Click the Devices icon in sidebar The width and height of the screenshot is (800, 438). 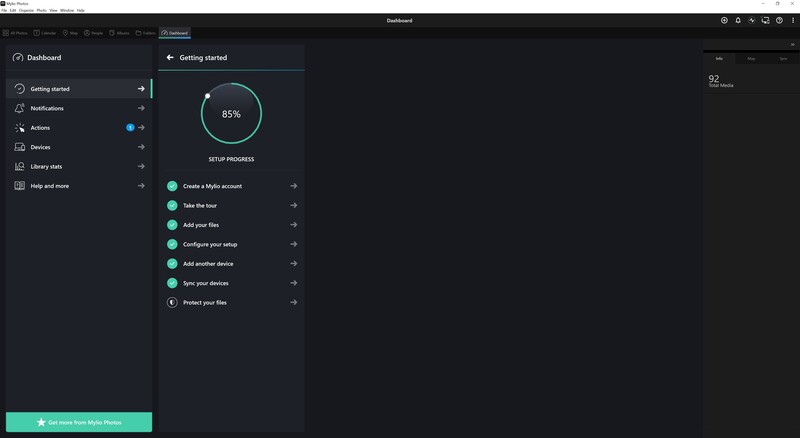(x=19, y=147)
